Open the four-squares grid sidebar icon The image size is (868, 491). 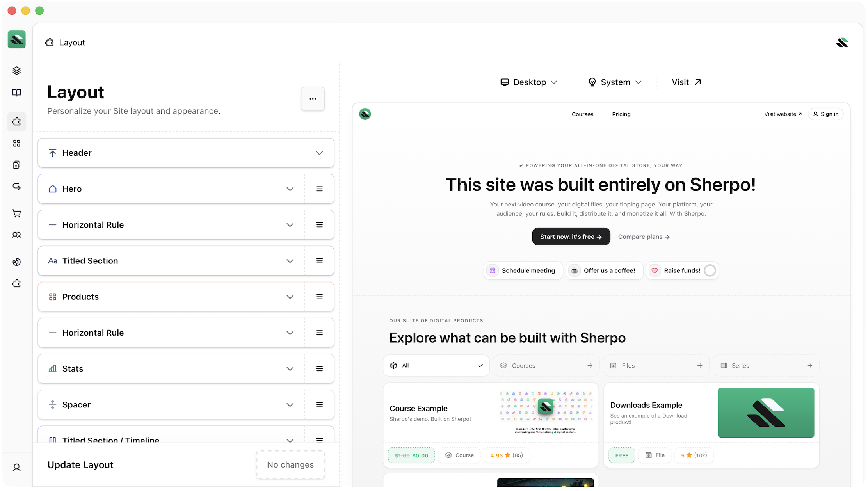click(x=16, y=143)
